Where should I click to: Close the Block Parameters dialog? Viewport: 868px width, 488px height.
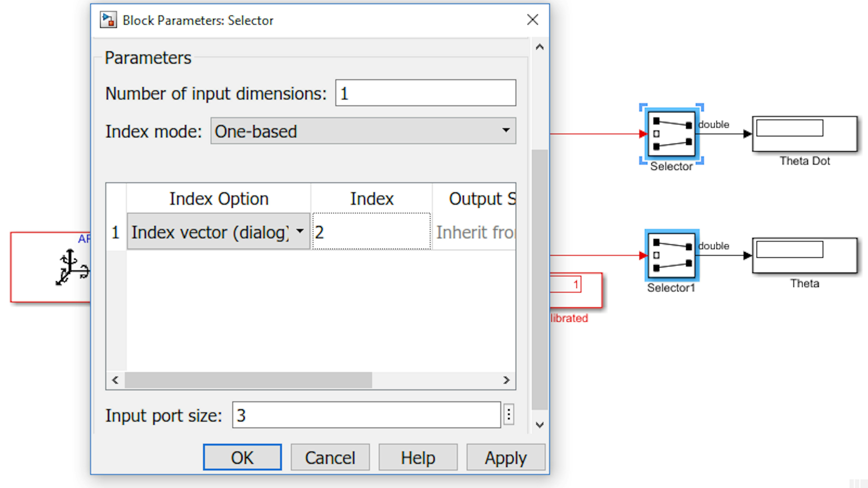pos(532,20)
